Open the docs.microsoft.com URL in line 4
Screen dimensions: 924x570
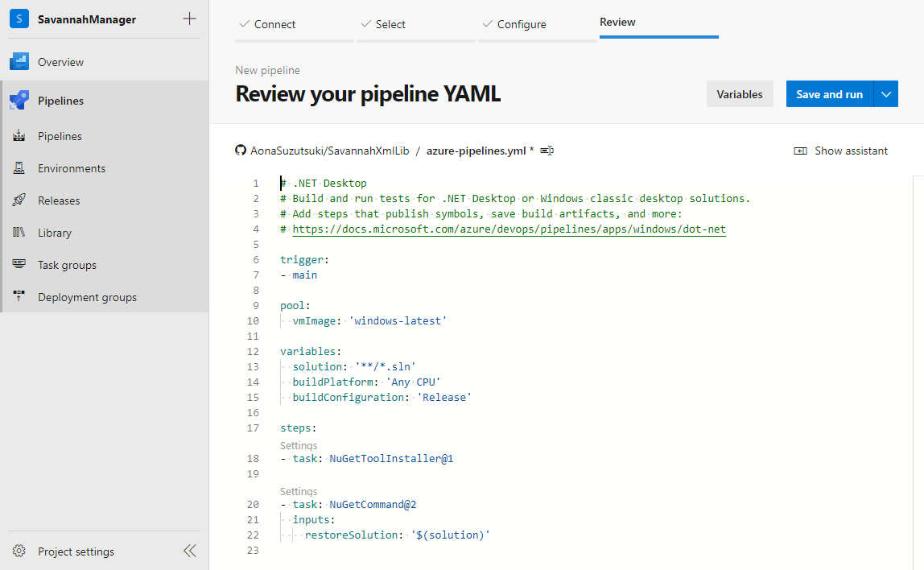coord(509,229)
